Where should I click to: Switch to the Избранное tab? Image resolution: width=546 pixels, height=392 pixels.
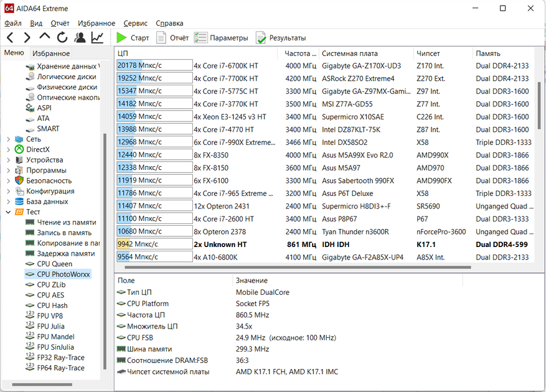tap(51, 54)
